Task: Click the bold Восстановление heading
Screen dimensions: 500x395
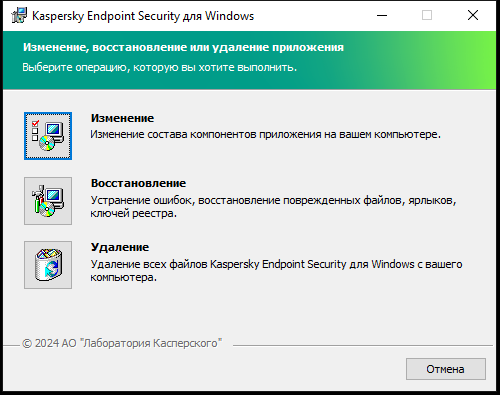Action: (138, 183)
